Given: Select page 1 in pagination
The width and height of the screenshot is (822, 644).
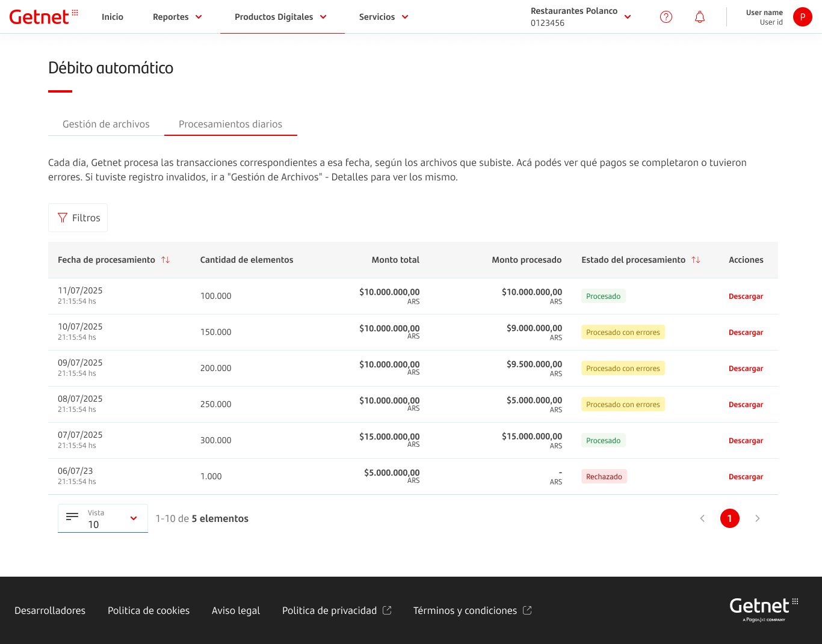Looking at the screenshot, I should click(x=730, y=518).
